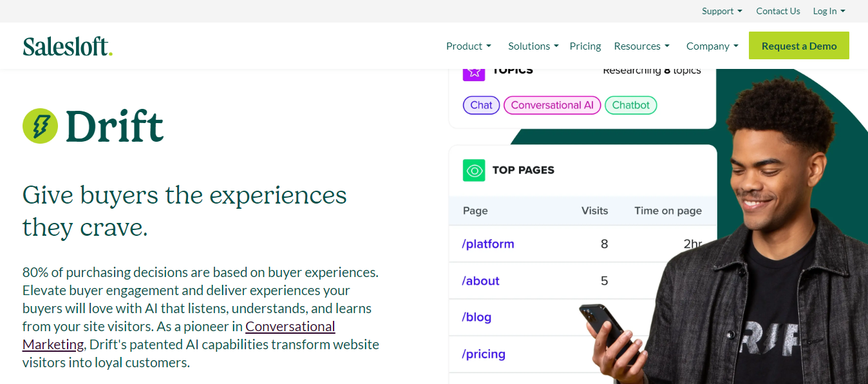The height and width of the screenshot is (384, 868).
Task: Click the Salesloft logo
Action: coord(68,46)
